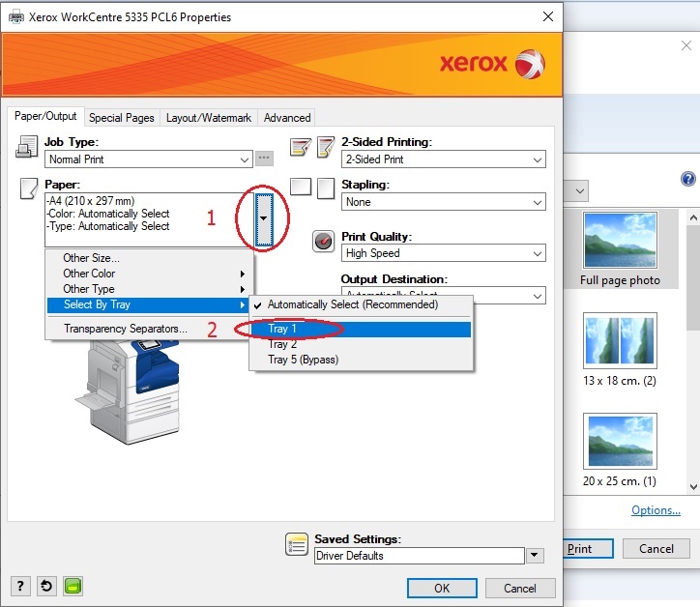Image resolution: width=700 pixels, height=607 pixels.
Task: Click the Job Type printer icon
Action: coord(27,147)
